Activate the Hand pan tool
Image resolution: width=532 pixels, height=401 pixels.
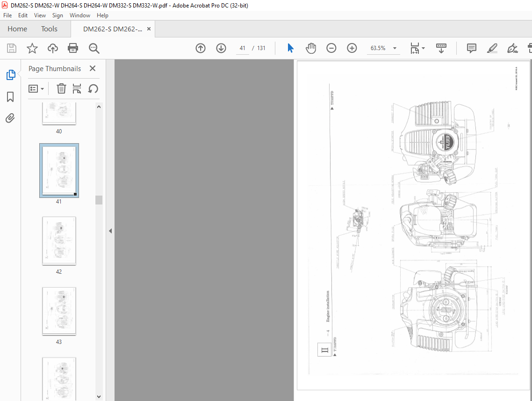[311, 48]
